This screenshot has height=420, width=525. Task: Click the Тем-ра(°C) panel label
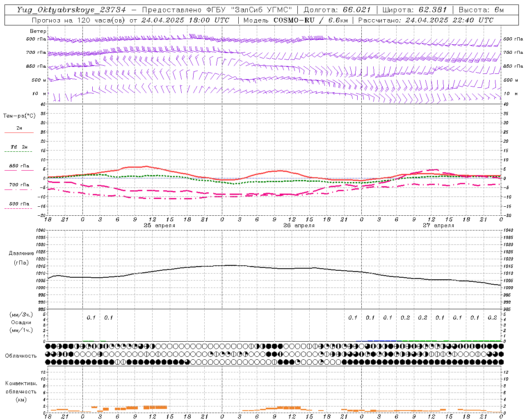[19, 116]
